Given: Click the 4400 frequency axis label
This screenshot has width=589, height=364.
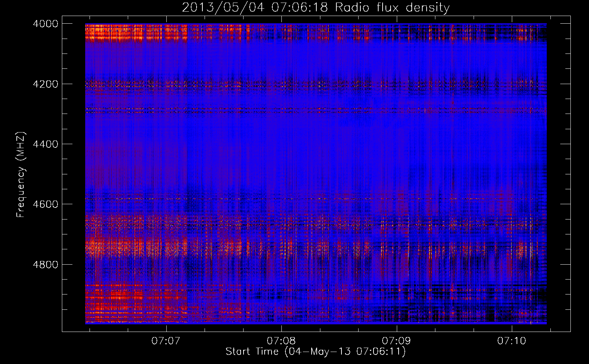Looking at the screenshot, I should (x=46, y=144).
